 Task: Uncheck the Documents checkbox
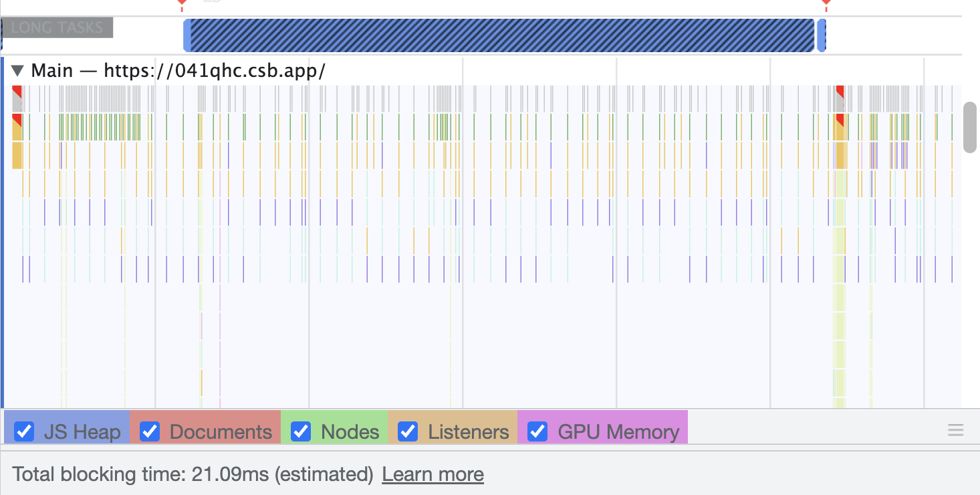[x=150, y=431]
